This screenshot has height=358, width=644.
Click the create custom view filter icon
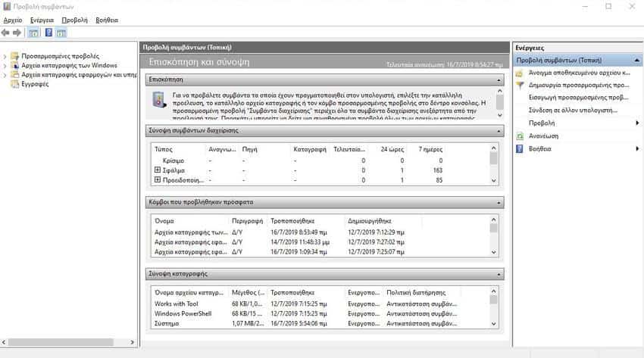click(x=520, y=86)
